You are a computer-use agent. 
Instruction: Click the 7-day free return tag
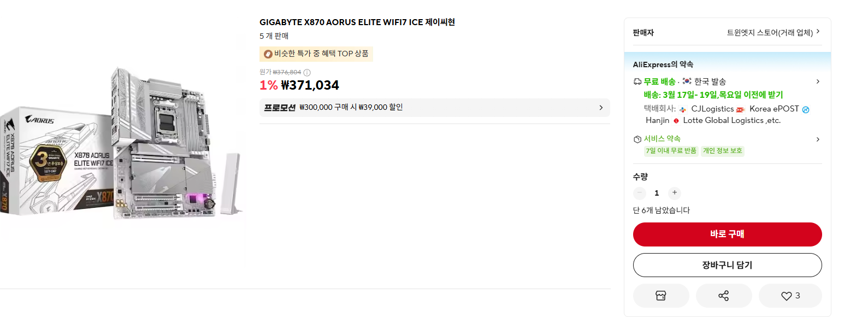coord(671,151)
